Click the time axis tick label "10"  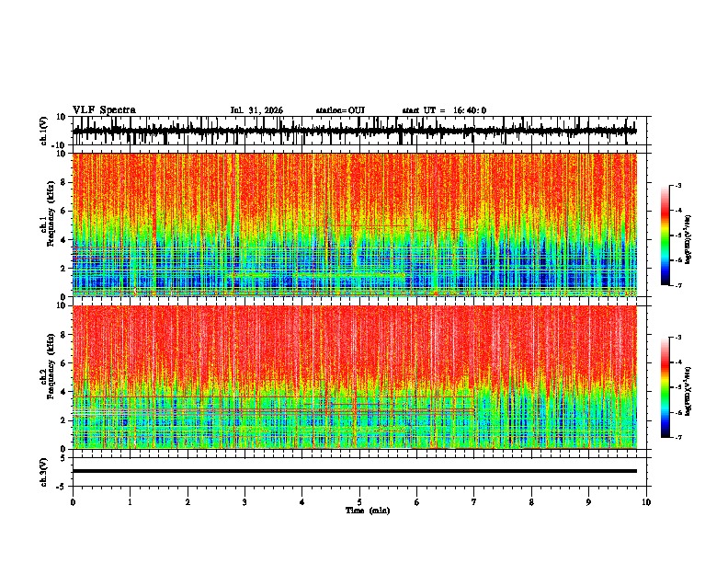pyautogui.click(x=646, y=502)
